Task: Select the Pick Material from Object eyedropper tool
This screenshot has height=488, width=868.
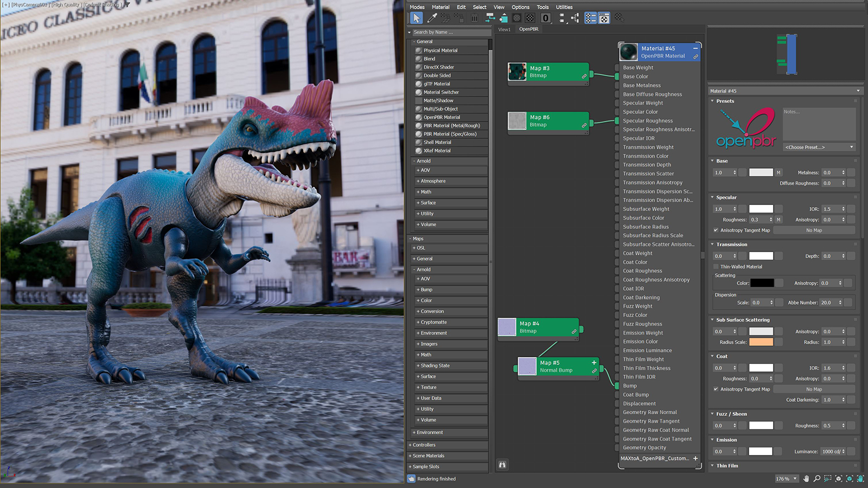Action: 432,18
